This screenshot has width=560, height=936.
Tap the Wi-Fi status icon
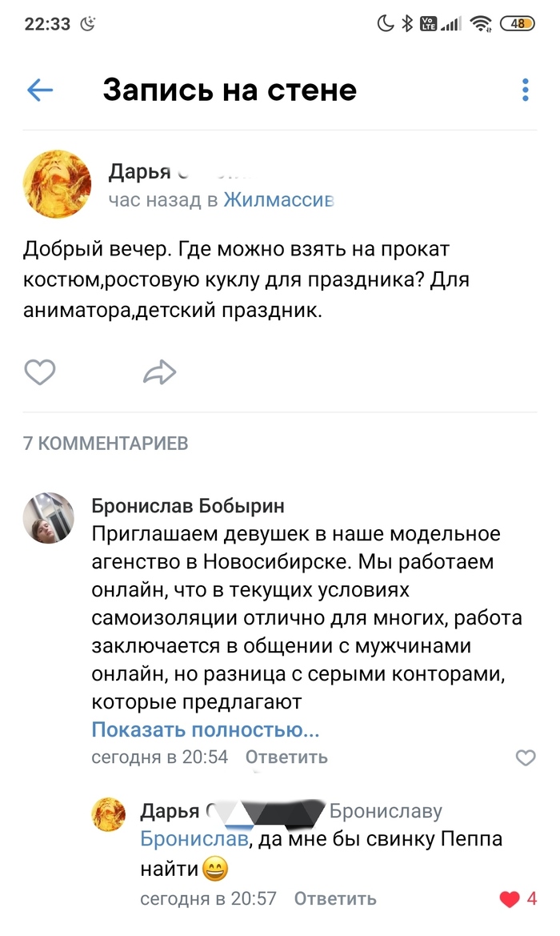[481, 24]
